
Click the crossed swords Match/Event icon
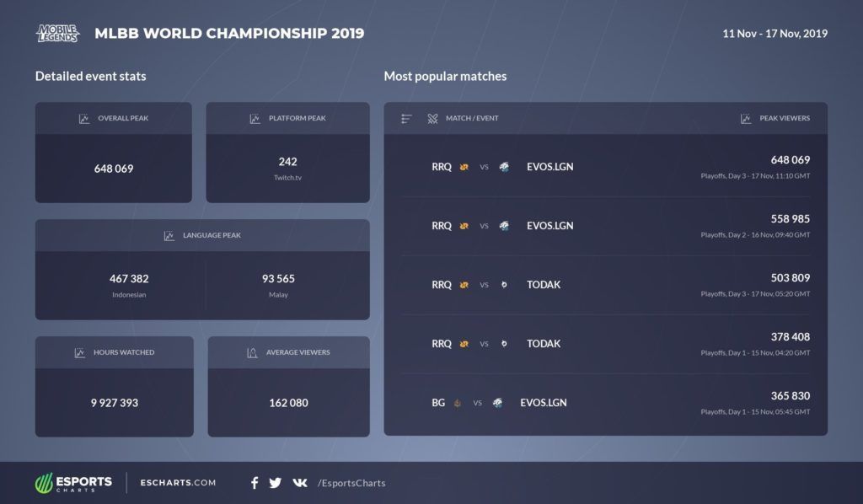432,119
